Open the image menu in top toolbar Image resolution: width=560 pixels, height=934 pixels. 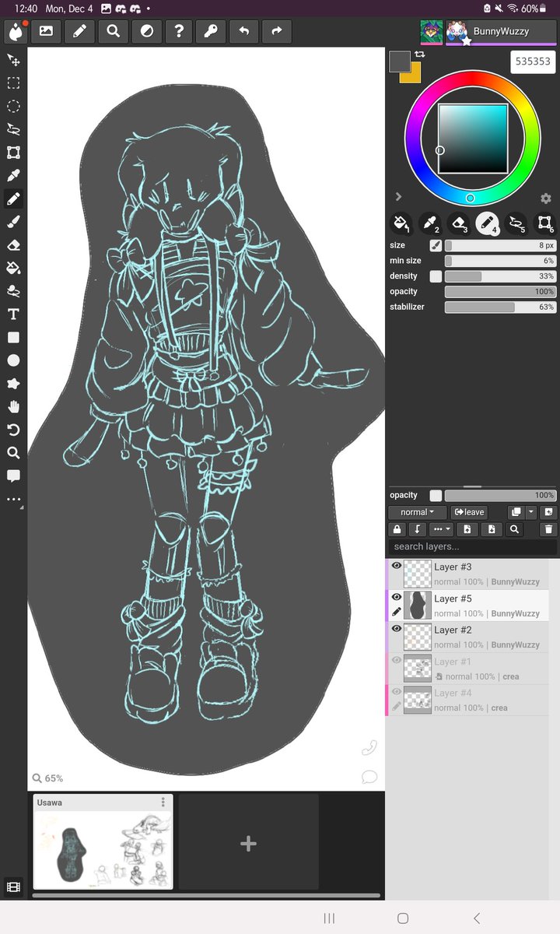(x=46, y=32)
